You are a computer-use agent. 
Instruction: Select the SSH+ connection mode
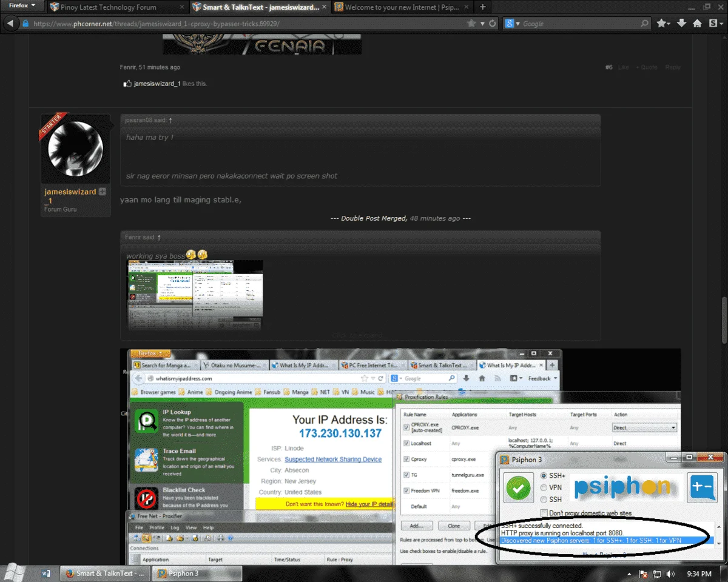553,475
